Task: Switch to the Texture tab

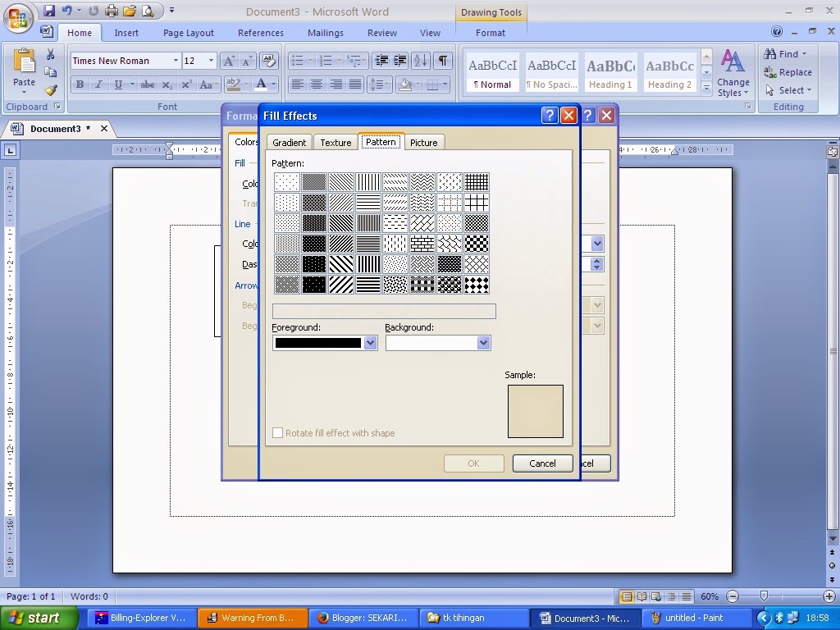Action: pos(336,143)
